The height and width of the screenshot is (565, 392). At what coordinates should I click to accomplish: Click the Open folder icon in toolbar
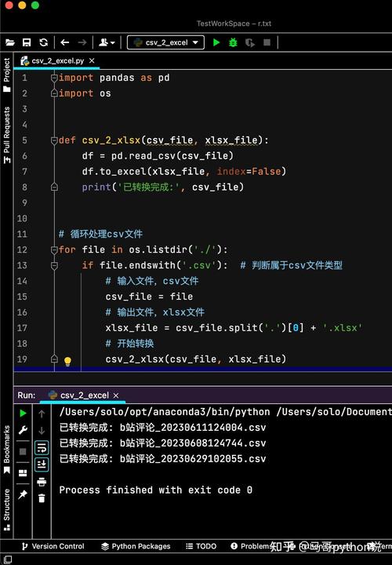pyautogui.click(x=10, y=42)
